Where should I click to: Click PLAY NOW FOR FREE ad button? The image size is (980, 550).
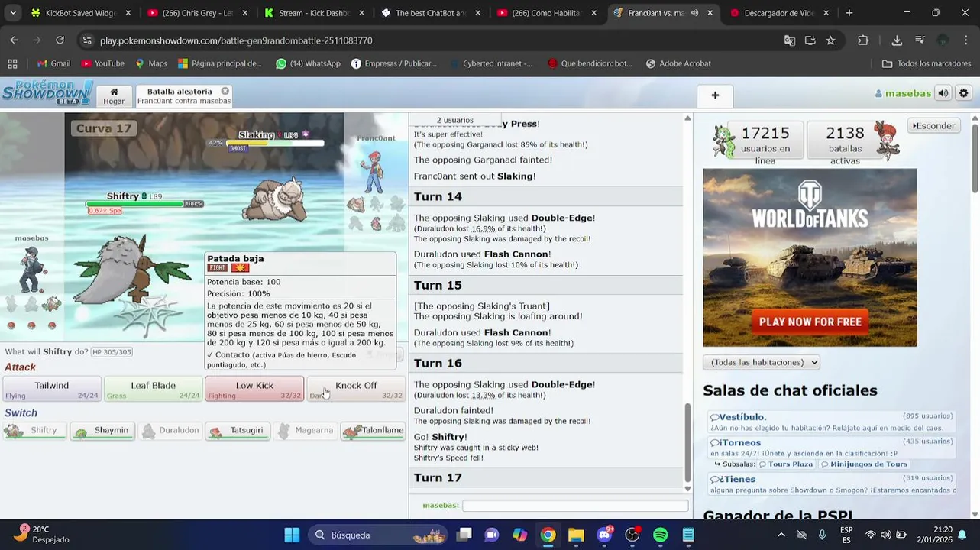click(810, 322)
